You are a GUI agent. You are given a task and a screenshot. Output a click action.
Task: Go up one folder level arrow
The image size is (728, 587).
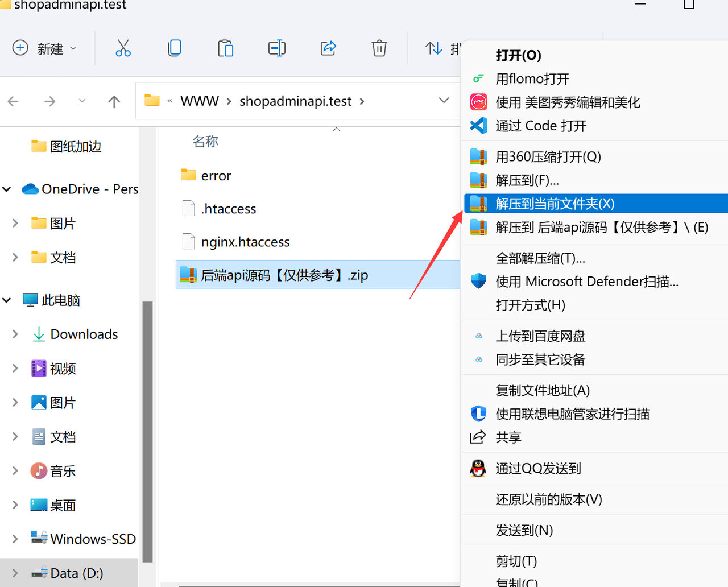pos(114,101)
